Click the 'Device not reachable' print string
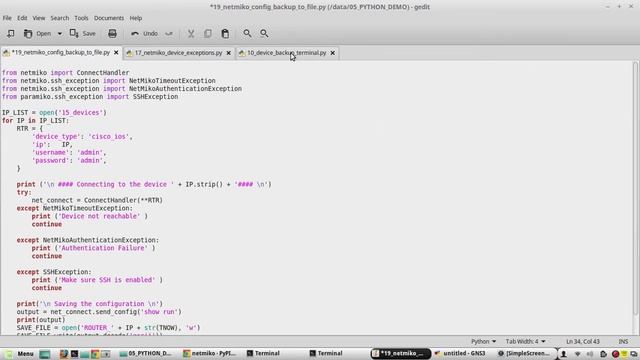This screenshot has width=640, height=360. tap(99, 216)
